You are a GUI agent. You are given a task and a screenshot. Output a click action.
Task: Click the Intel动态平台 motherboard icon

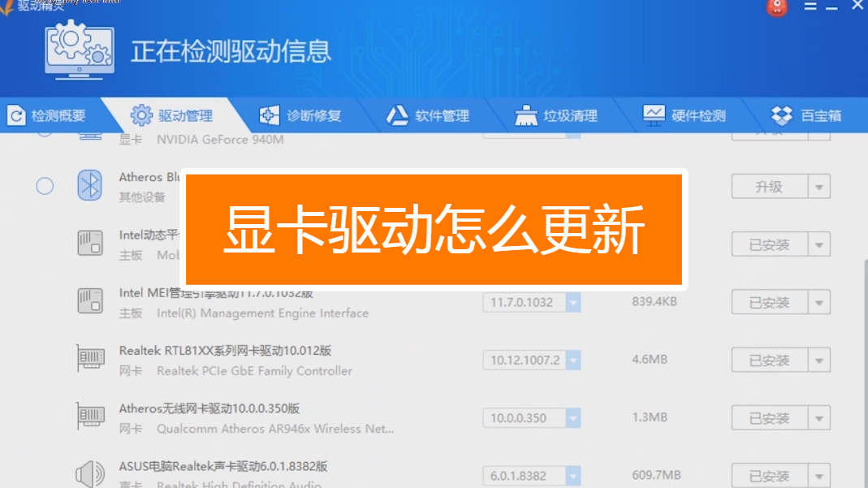point(89,243)
